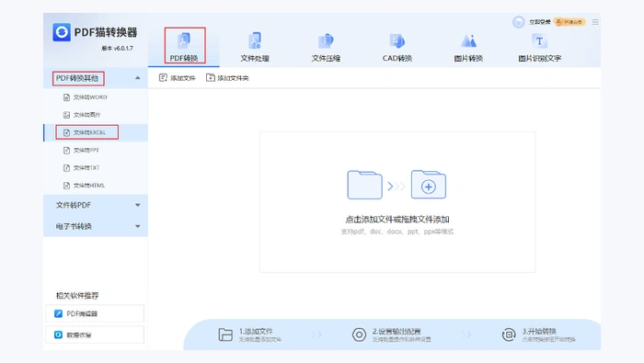Click the step 3 start-convert icon

(509, 335)
